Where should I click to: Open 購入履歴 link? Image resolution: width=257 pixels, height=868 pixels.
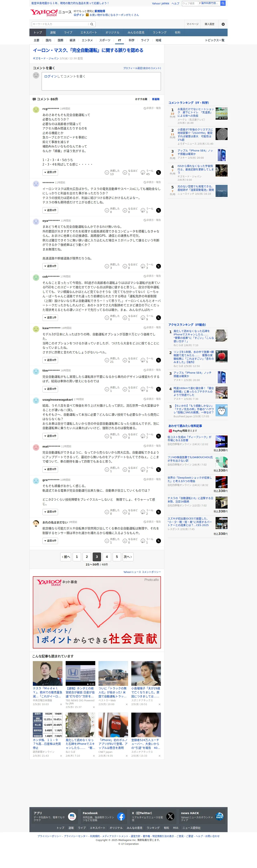pyautogui.click(x=210, y=24)
